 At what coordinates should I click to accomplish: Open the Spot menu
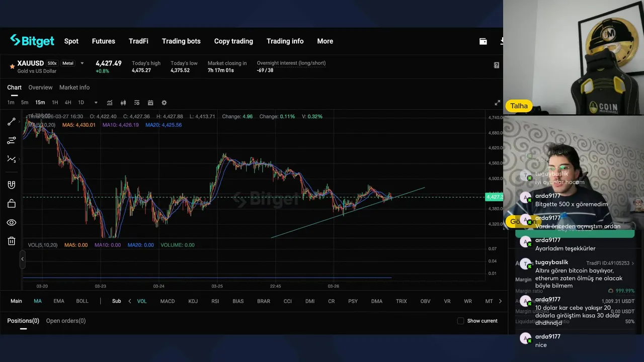tap(71, 41)
